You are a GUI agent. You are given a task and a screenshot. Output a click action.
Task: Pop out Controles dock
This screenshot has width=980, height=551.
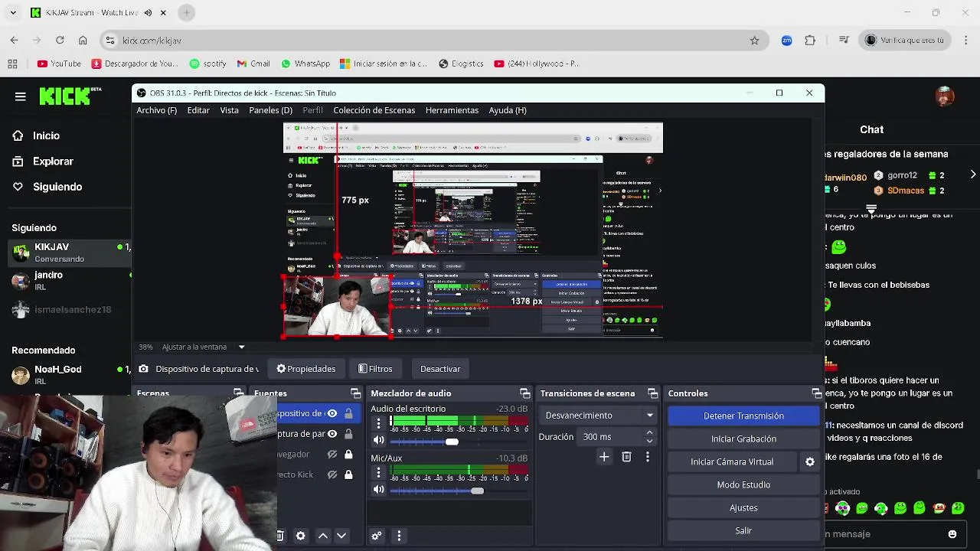[x=816, y=393]
